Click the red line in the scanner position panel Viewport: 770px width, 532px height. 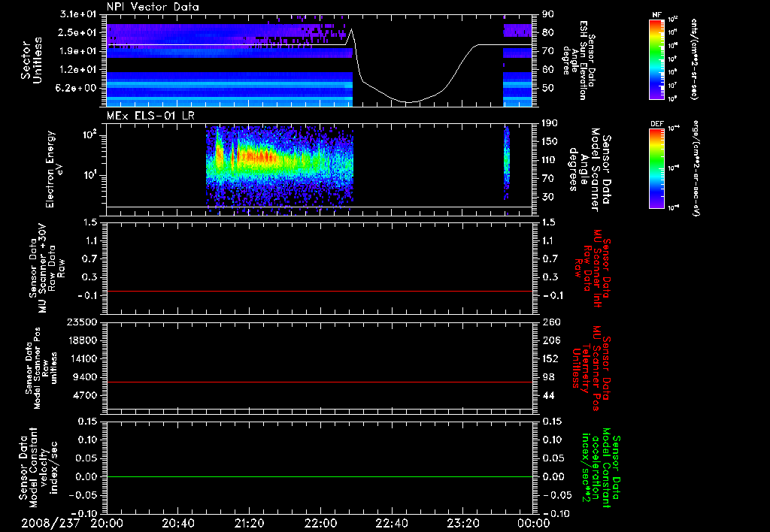[x=320, y=382]
